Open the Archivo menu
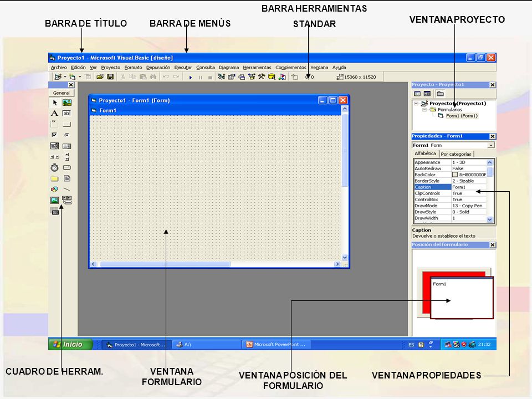 click(x=59, y=68)
